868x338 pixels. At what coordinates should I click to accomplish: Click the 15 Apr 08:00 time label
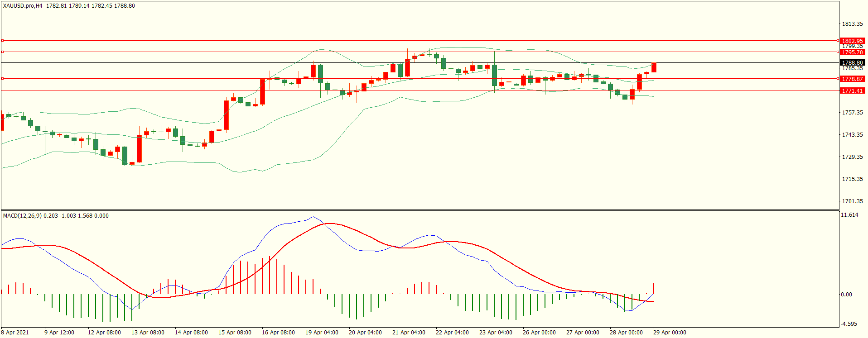click(x=235, y=333)
